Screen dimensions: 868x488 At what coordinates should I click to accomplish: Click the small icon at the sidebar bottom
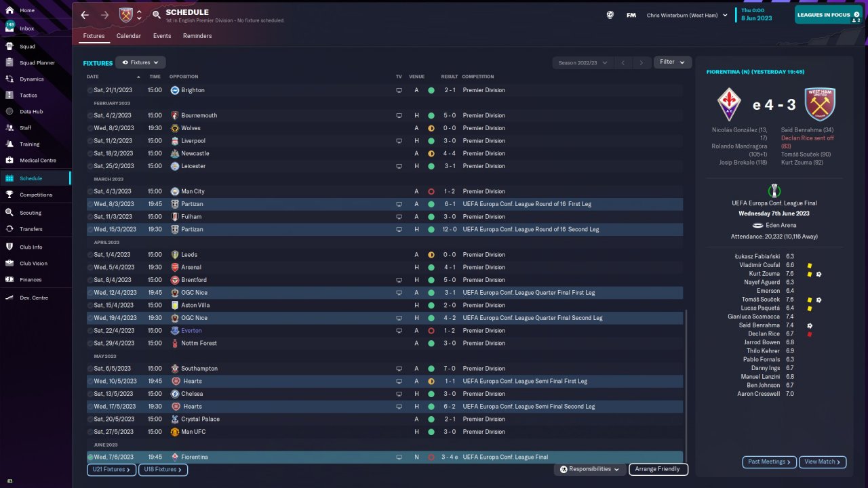coord(9,481)
